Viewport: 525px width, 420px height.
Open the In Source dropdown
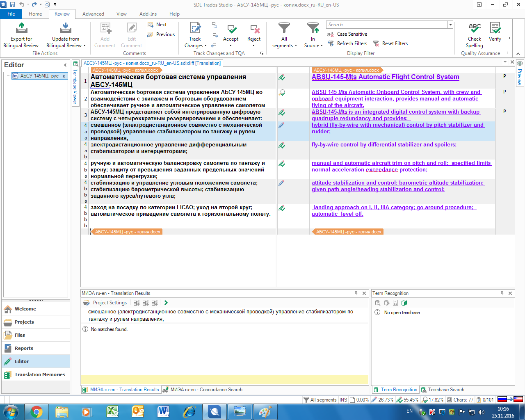322,46
